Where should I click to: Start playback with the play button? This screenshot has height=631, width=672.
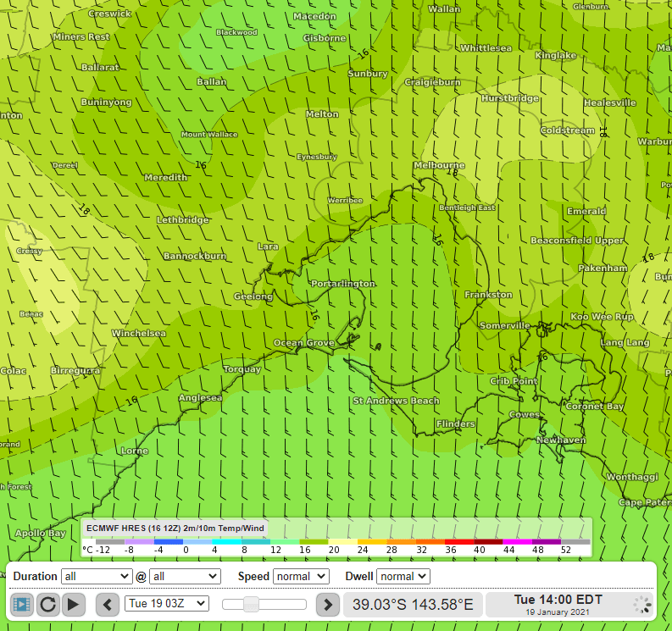(x=75, y=604)
